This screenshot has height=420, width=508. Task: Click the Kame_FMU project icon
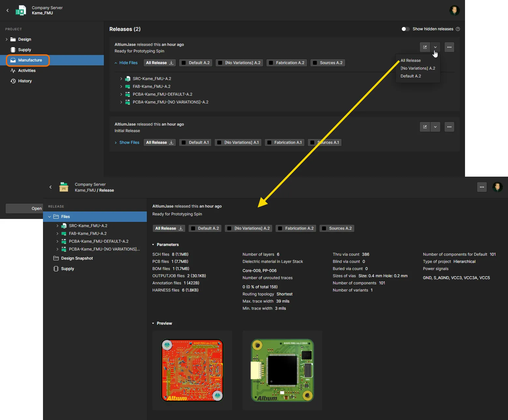coord(21,10)
